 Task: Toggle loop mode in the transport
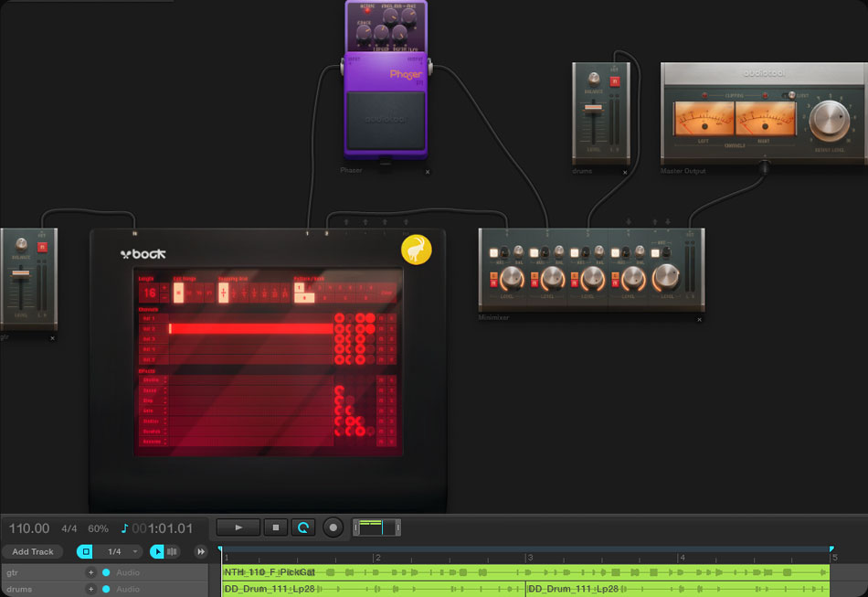pyautogui.click(x=303, y=528)
